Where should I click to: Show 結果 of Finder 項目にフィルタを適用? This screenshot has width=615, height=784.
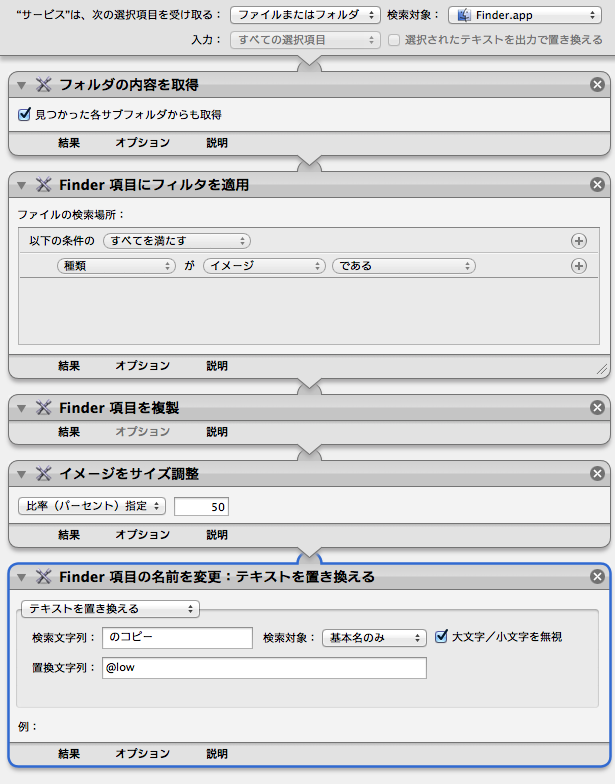(x=69, y=366)
